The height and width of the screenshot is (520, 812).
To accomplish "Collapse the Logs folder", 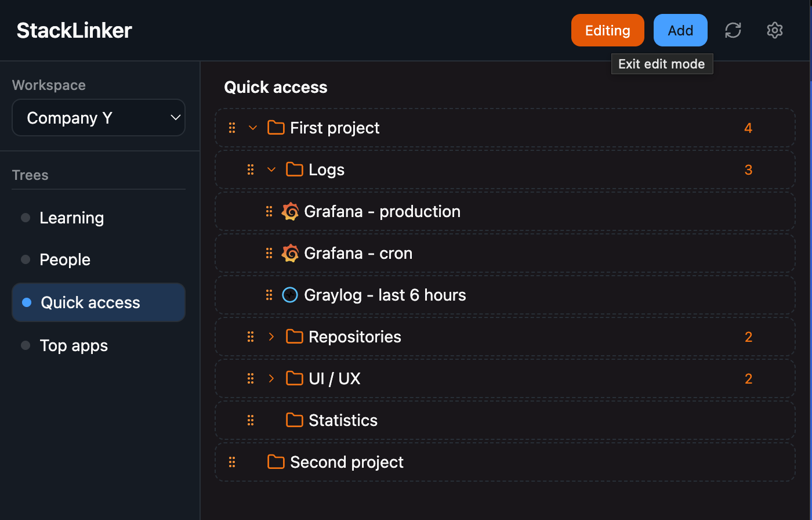I will point(271,169).
